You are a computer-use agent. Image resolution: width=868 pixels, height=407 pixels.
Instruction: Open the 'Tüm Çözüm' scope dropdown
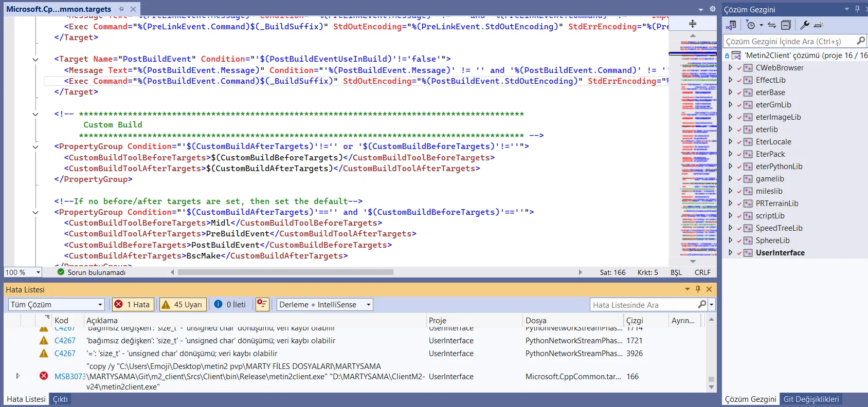[57, 305]
